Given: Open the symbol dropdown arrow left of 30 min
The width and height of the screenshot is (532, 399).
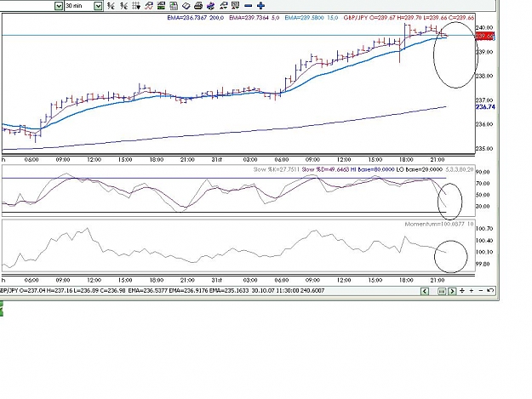Looking at the screenshot, I should point(59,6).
